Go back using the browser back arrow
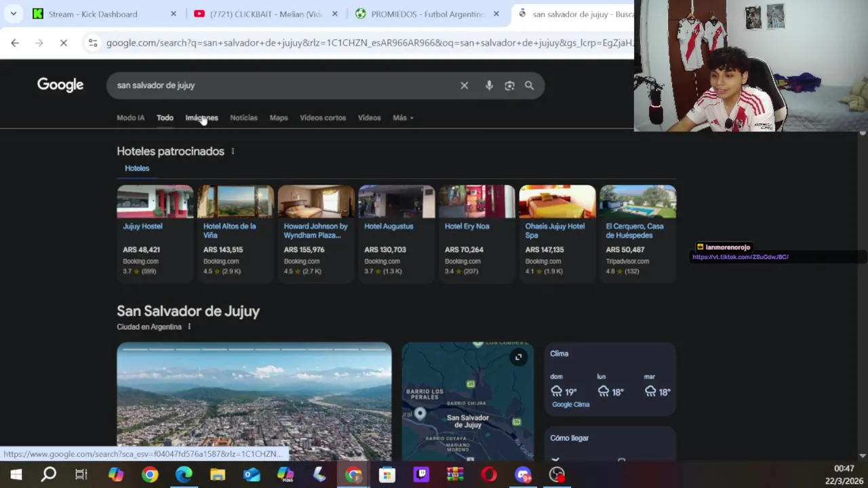The width and height of the screenshot is (868, 488). tap(15, 43)
